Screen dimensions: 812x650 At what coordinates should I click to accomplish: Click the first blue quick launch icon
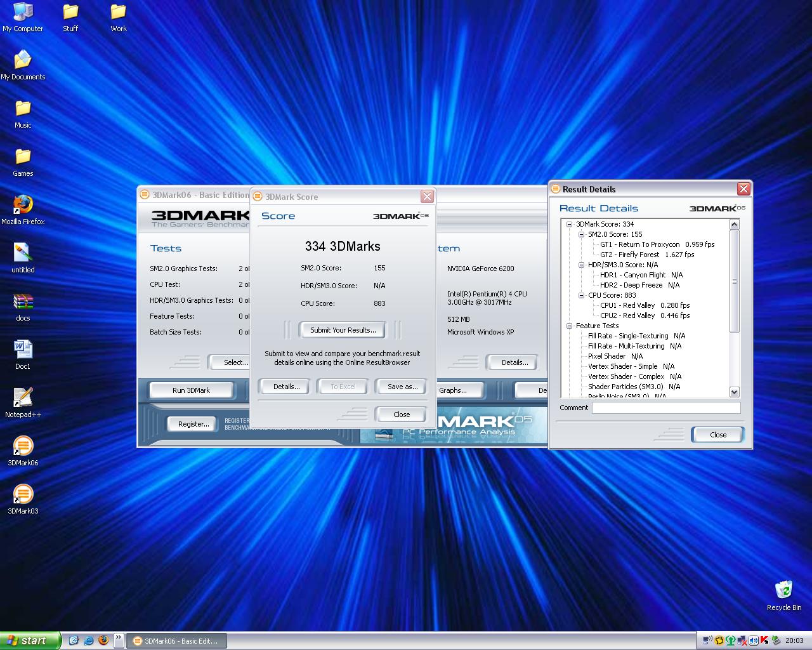74,640
